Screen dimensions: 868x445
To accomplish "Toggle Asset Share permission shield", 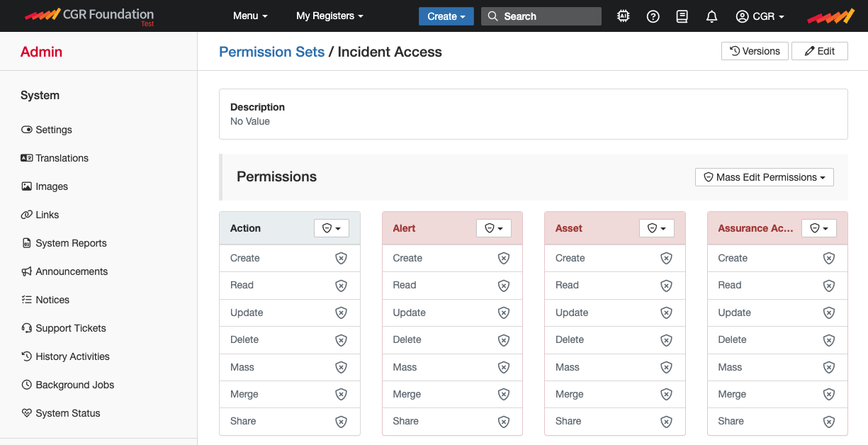I will (666, 422).
